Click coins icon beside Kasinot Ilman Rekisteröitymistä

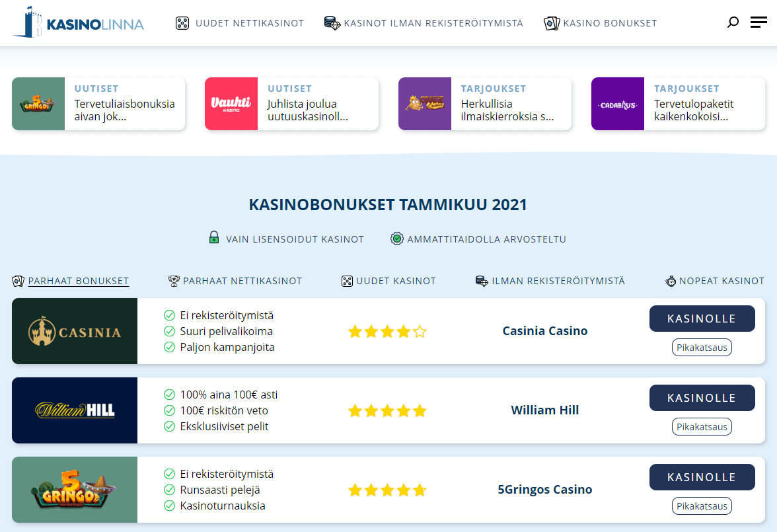click(332, 23)
